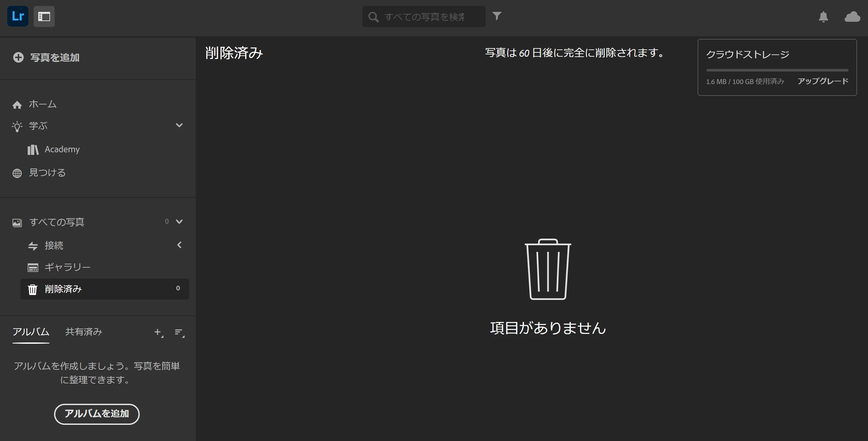Select 削除済み trash item
The image size is (868, 441).
pos(63,289)
